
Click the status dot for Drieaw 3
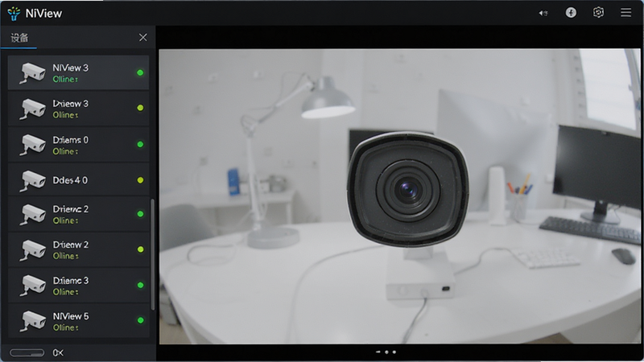pyautogui.click(x=140, y=108)
